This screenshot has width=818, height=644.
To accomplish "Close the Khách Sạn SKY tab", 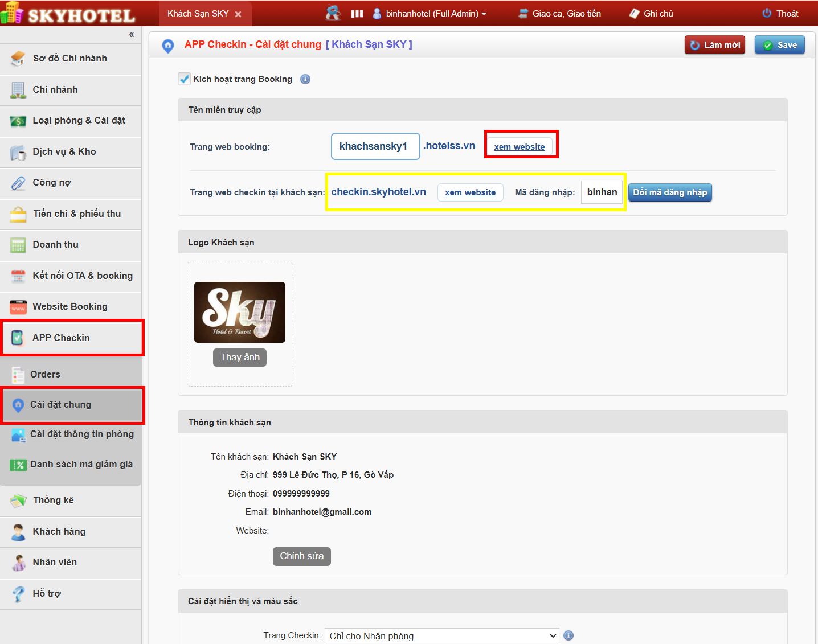I will click(x=238, y=14).
